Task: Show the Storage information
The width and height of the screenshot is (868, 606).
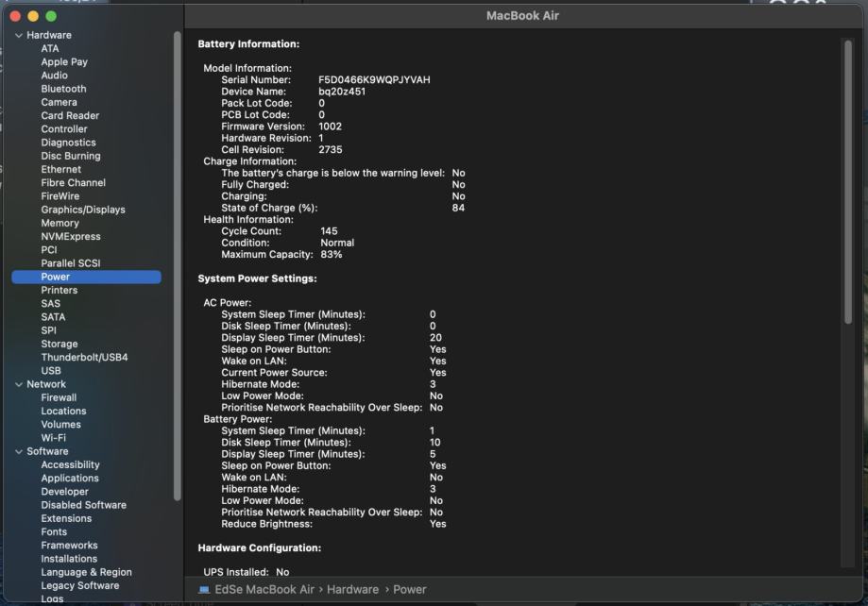Action: (x=60, y=344)
